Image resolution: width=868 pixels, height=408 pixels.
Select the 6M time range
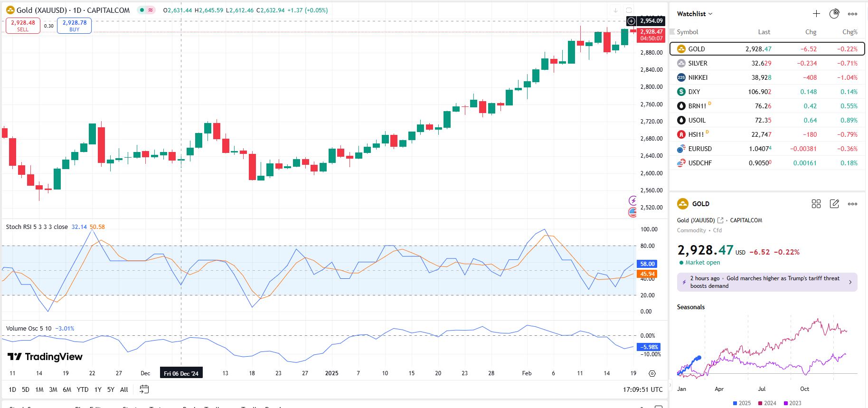pos(67,389)
